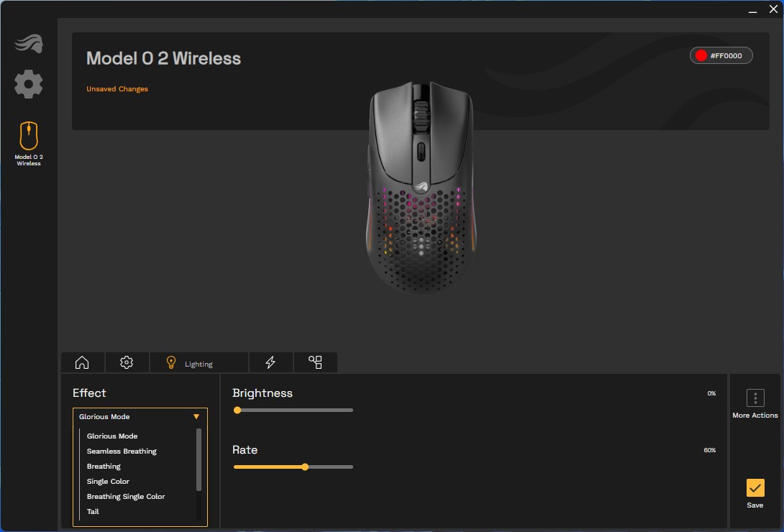Screen dimensions: 784x532
Task: Click the Glorious logo icon in sidebar
Action: [29, 45]
